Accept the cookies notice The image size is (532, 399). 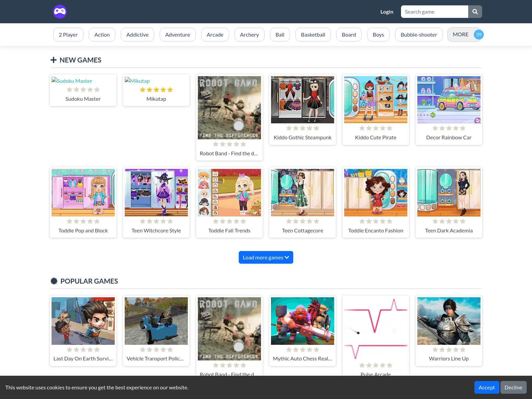tap(486, 387)
